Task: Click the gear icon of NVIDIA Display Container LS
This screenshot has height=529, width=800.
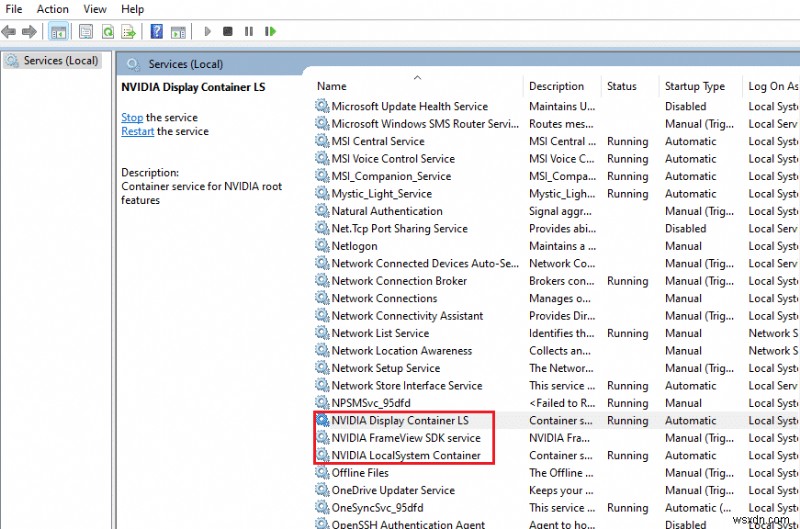Action: coord(322,420)
